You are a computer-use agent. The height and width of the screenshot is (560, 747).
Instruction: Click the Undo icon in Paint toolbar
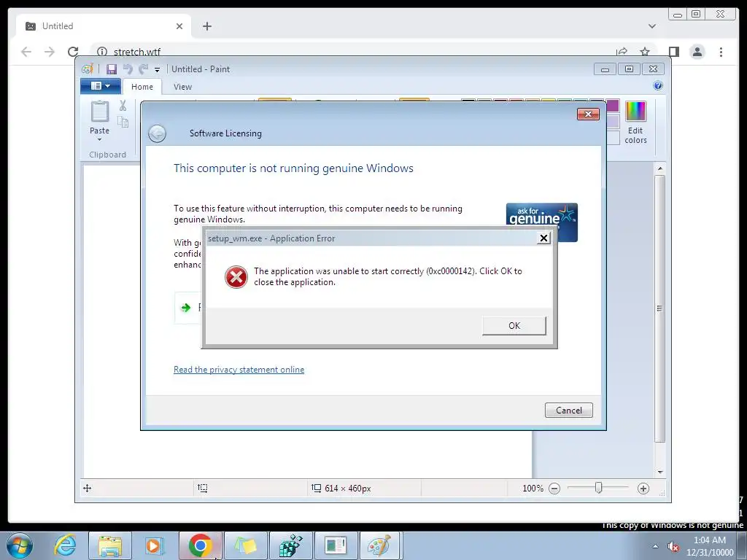[128, 69]
